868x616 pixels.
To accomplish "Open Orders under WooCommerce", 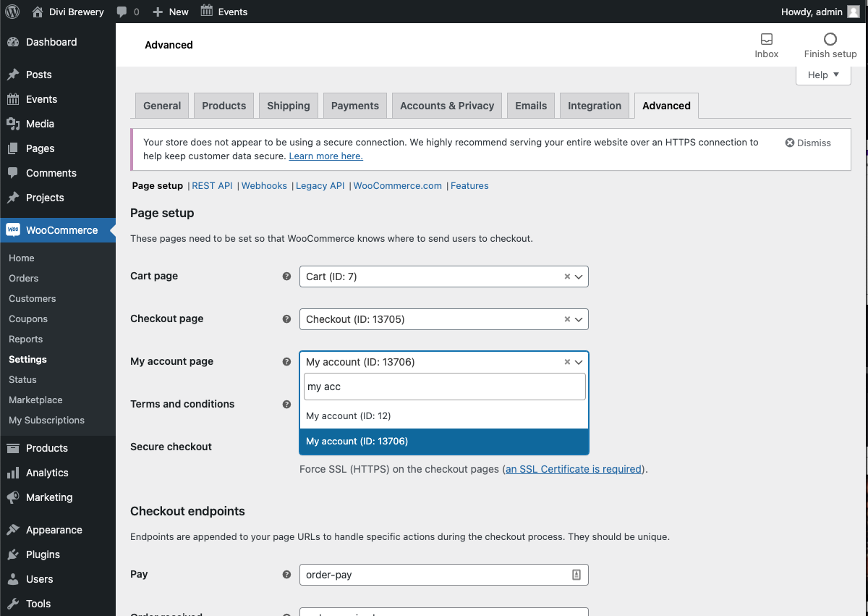I will (x=24, y=279).
